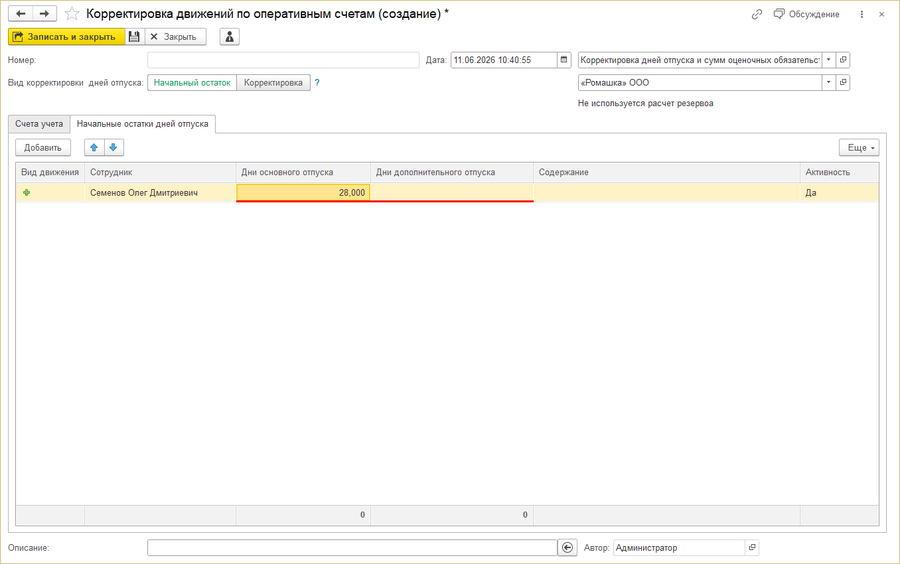
Task: Click the correction type field text
Action: (x=700, y=60)
